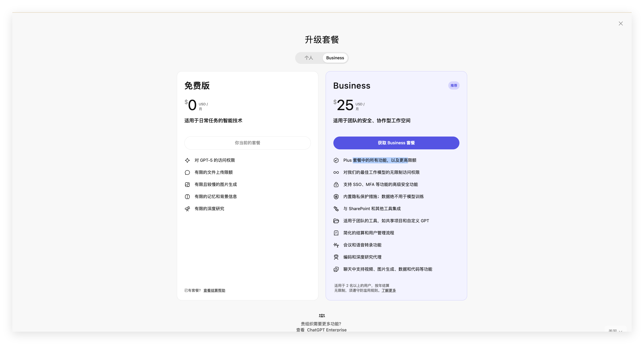Click the image generation icon in free plan

click(x=187, y=184)
